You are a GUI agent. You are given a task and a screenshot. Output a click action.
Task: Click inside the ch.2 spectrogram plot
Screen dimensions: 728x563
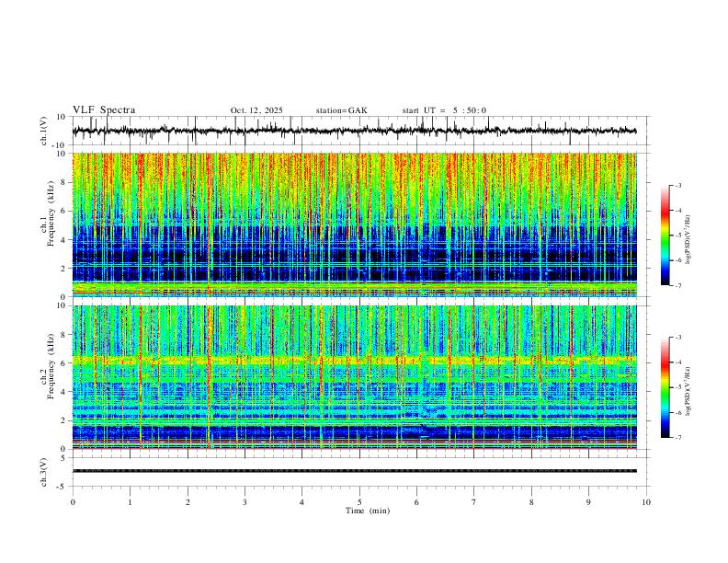click(354, 377)
